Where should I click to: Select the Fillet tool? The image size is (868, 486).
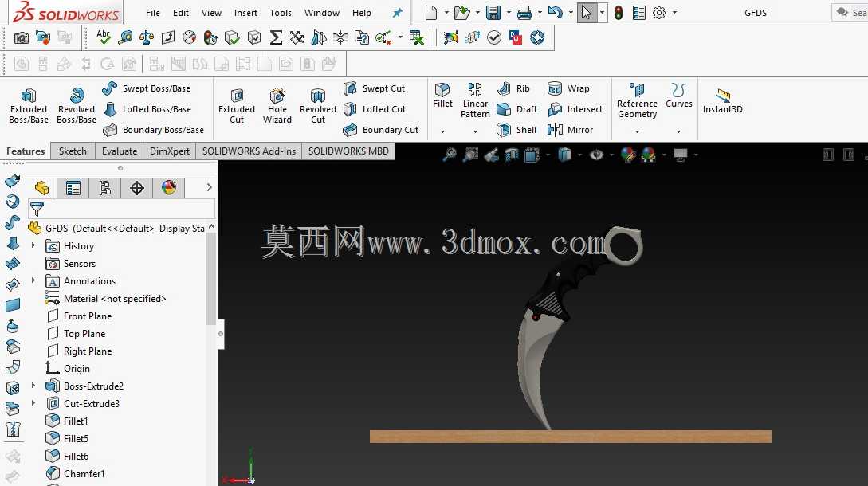(x=442, y=95)
